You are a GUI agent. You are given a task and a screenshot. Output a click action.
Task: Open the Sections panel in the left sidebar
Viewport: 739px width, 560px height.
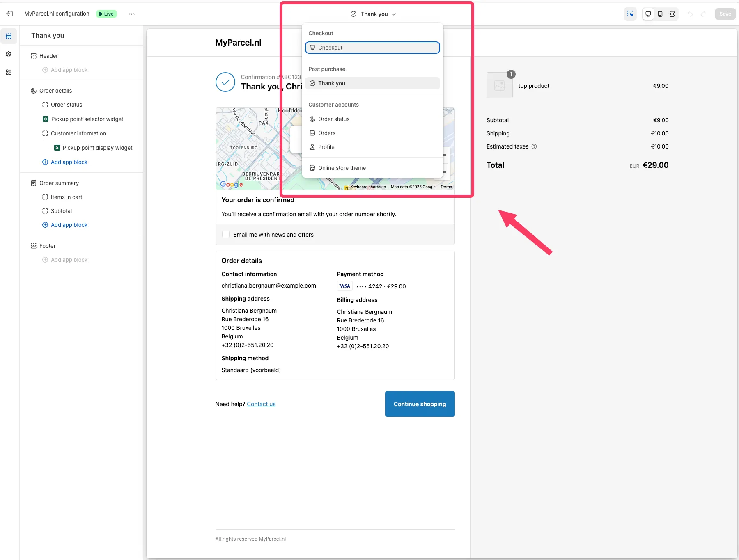pos(9,36)
